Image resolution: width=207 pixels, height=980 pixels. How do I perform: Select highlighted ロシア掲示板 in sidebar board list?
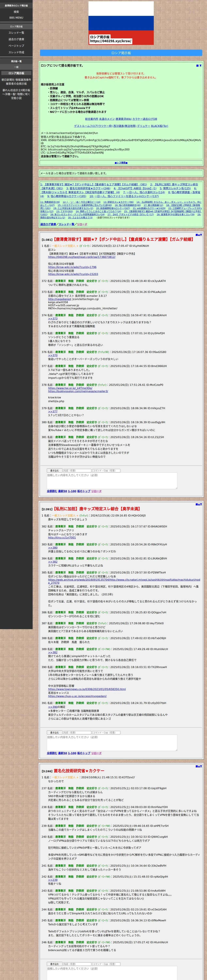coord(16,73)
